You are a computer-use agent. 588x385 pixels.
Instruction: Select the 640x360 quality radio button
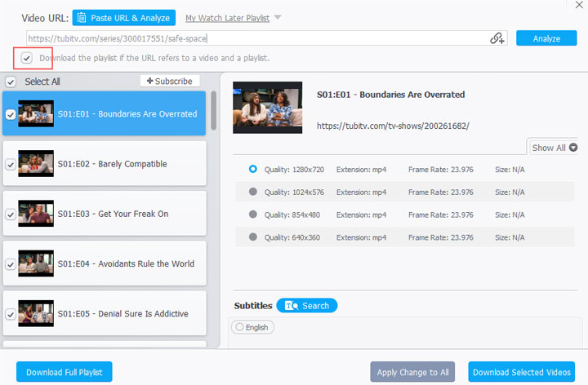coord(253,237)
